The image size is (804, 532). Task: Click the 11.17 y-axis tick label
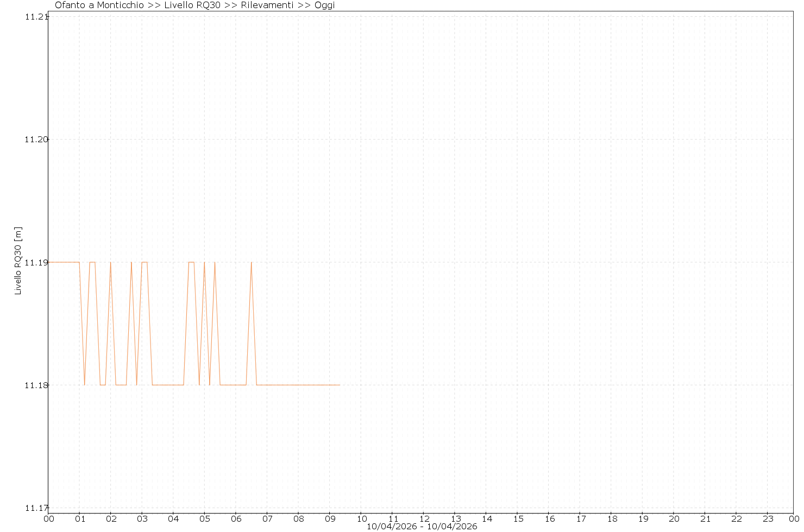[x=36, y=508]
